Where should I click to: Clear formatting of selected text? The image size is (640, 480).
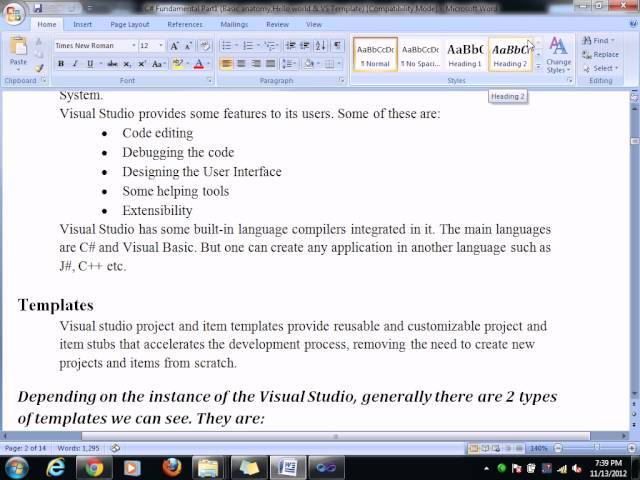(205, 46)
